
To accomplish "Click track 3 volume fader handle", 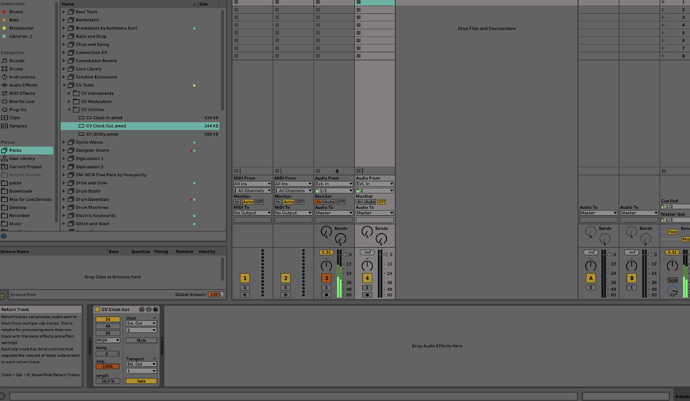I will point(345,254).
